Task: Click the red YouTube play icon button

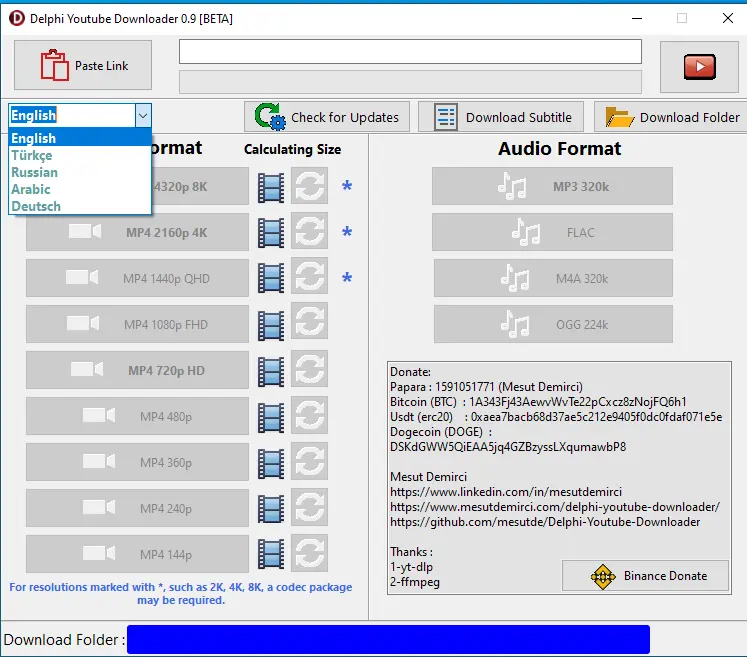Action: point(699,66)
